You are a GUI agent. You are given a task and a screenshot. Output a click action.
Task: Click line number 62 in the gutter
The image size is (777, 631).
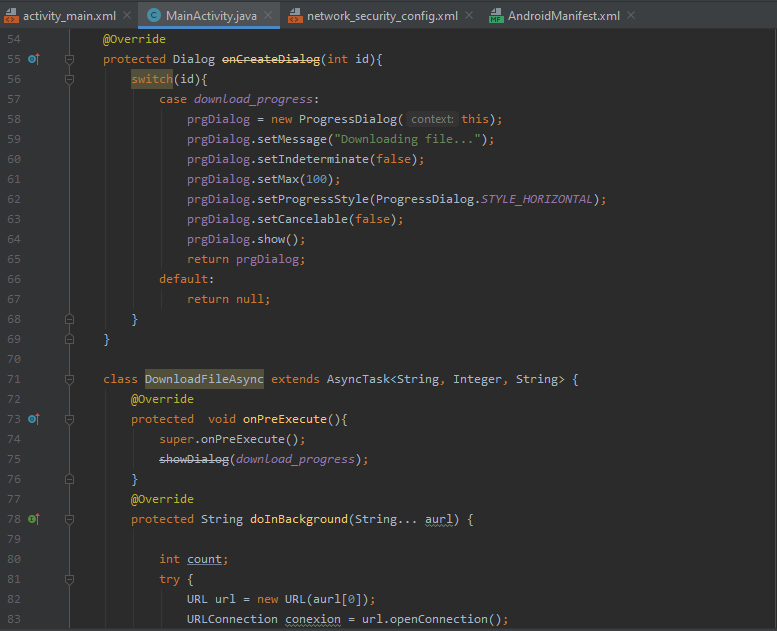pyautogui.click(x=14, y=199)
